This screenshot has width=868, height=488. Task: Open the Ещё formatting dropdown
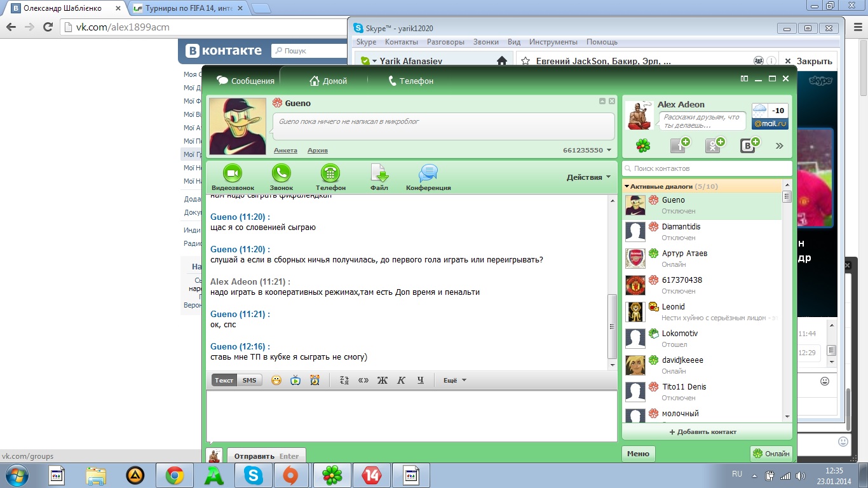click(x=455, y=380)
